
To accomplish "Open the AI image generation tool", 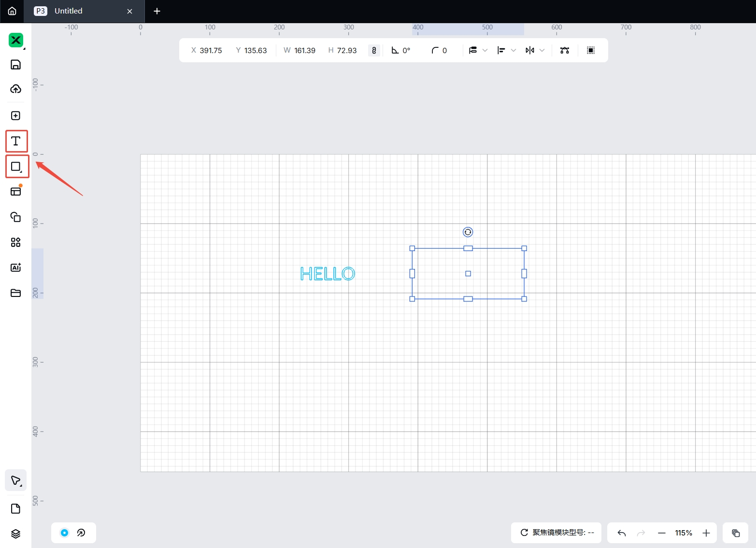I will click(x=16, y=267).
